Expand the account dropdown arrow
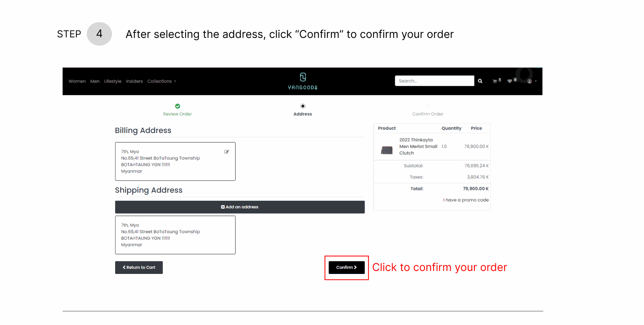 point(536,81)
